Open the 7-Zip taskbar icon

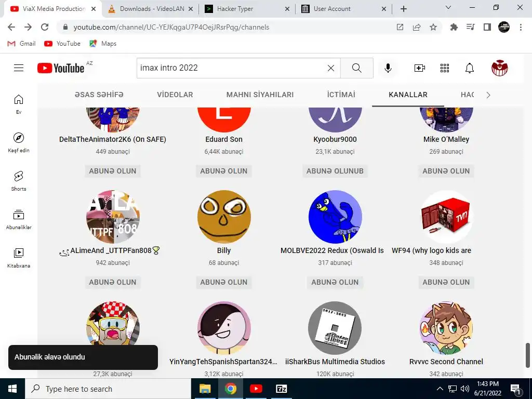point(281,389)
